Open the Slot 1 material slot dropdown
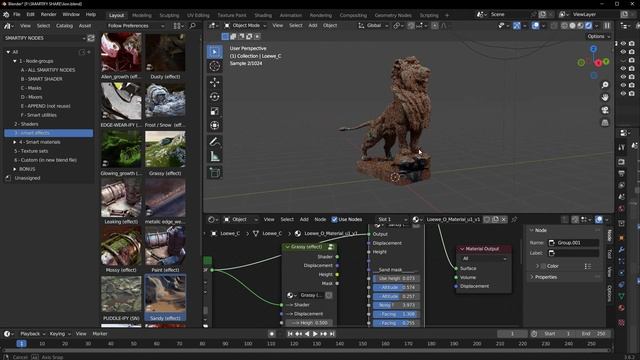The height and width of the screenshot is (360, 640). (x=392, y=220)
